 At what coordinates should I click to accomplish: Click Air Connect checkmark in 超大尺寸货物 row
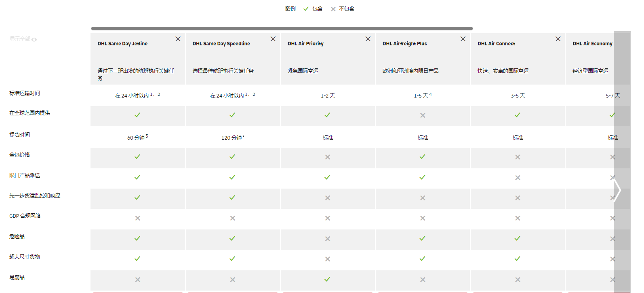coord(517,259)
